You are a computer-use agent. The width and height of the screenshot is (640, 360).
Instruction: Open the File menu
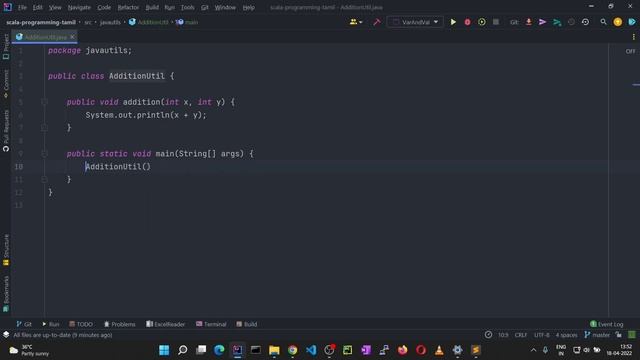(x=22, y=7)
